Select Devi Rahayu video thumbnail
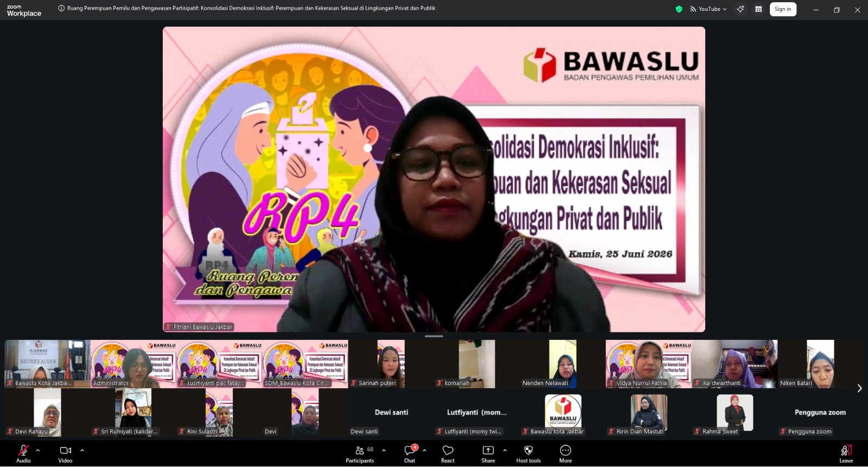 (47, 413)
